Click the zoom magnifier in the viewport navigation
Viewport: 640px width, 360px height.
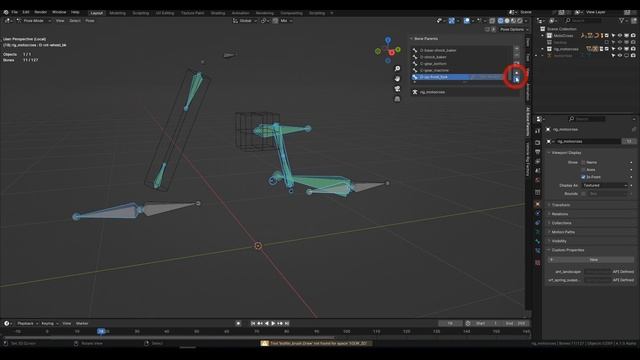click(397, 69)
